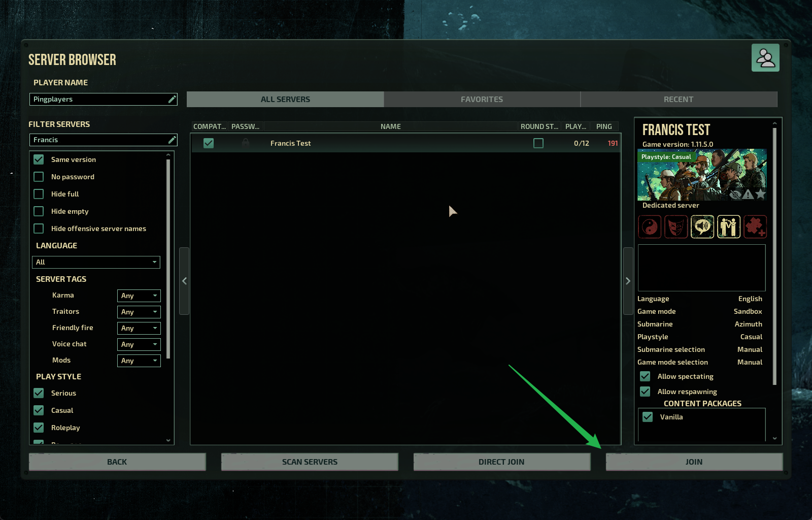812x520 pixels.
Task: Hide server using the crossed-eye icon
Action: point(735,194)
